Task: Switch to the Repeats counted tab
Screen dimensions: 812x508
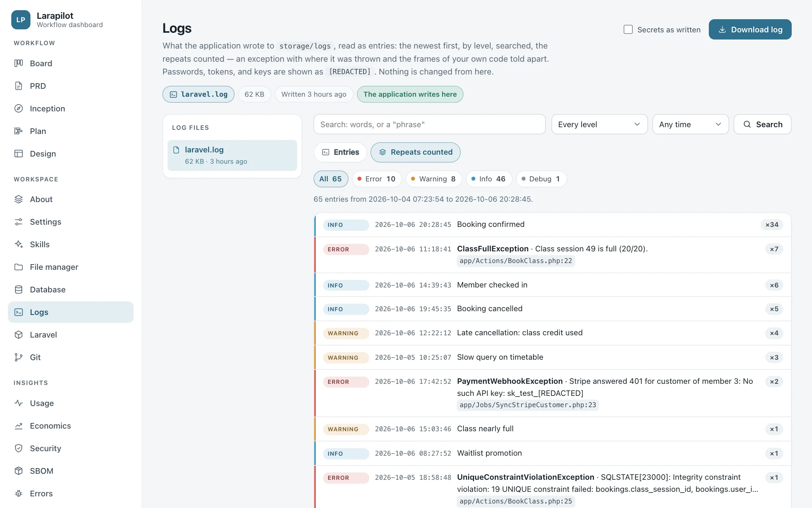Action: coord(415,152)
